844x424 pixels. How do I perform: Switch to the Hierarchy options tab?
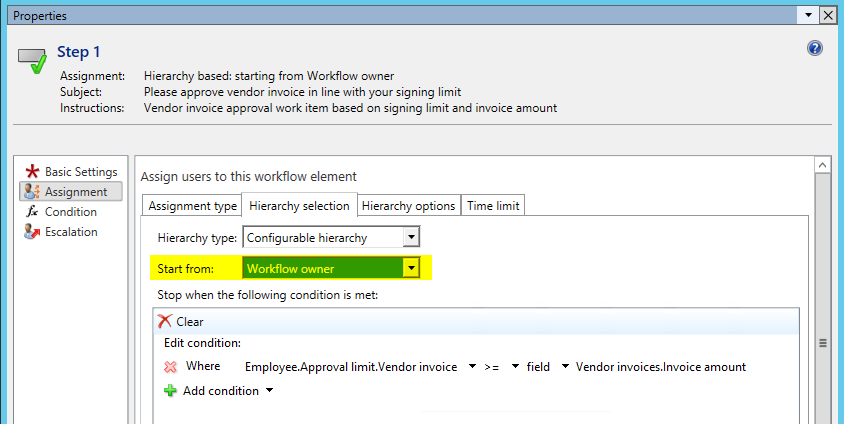[x=408, y=206]
